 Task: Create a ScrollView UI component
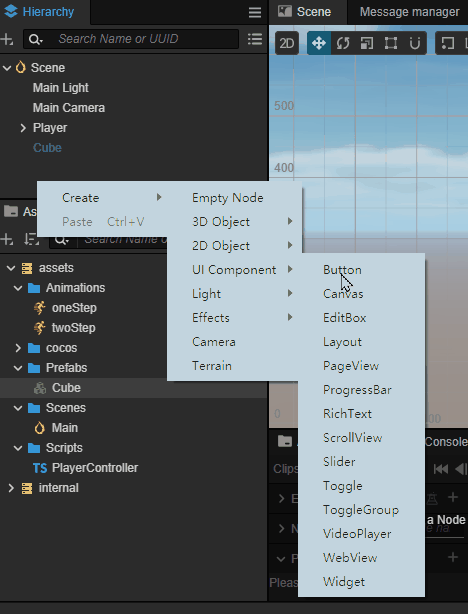(361, 438)
